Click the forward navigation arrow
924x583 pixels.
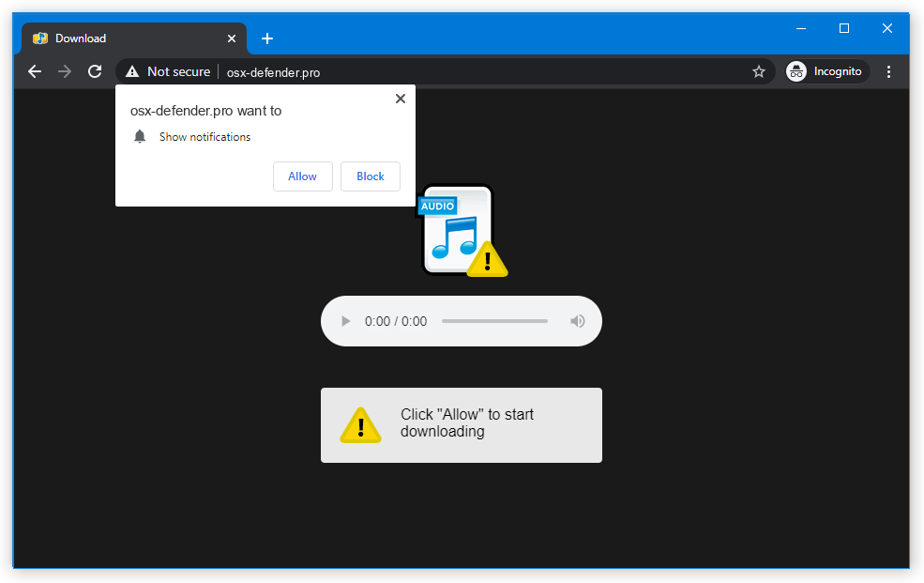pos(64,71)
